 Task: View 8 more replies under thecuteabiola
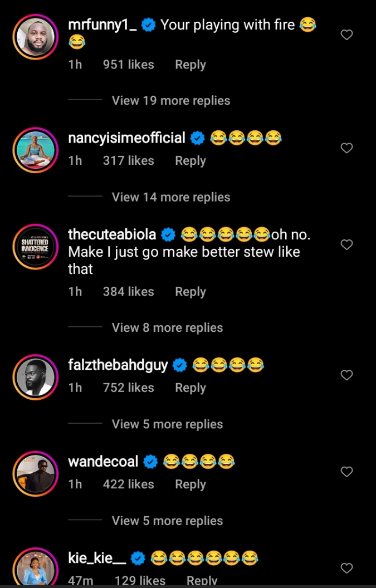click(x=167, y=328)
